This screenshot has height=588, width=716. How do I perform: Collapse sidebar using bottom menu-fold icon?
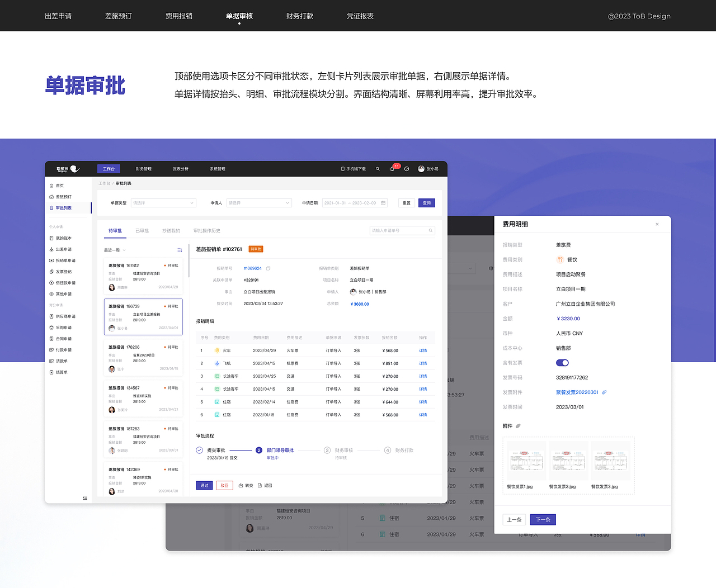[x=85, y=497]
